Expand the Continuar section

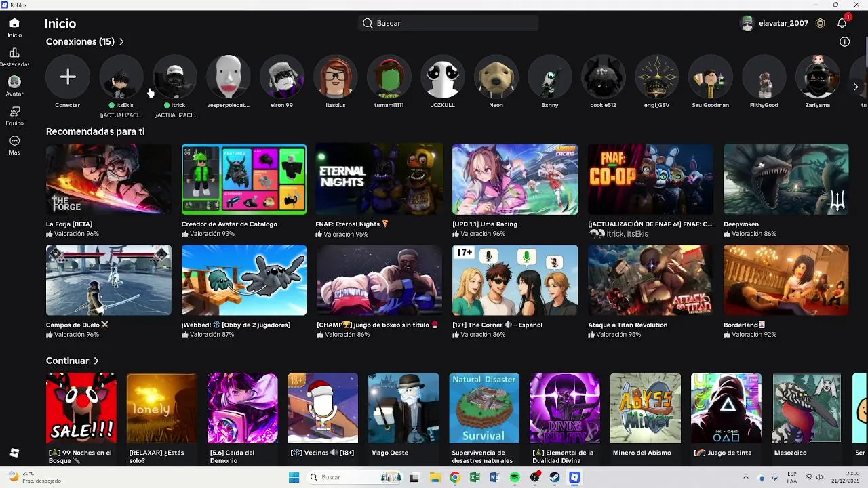click(x=73, y=361)
